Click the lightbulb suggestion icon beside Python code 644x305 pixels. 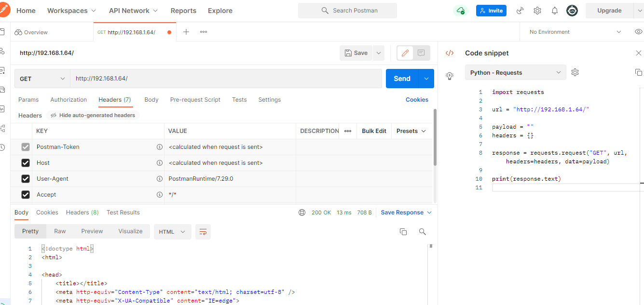coord(450,76)
